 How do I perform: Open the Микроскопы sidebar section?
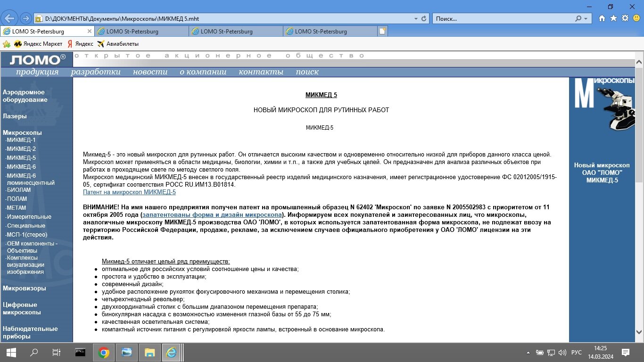(22, 133)
